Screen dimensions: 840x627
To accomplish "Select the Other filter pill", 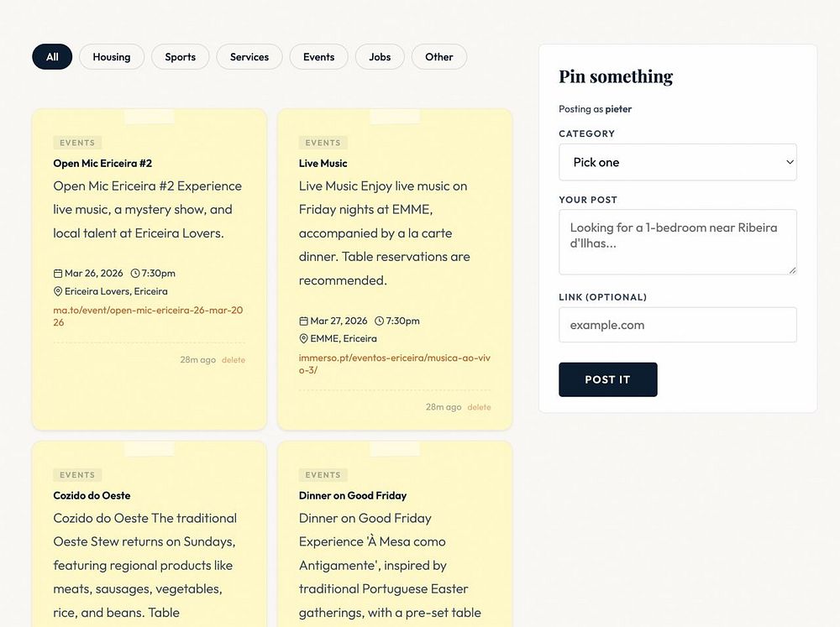I will [x=439, y=57].
